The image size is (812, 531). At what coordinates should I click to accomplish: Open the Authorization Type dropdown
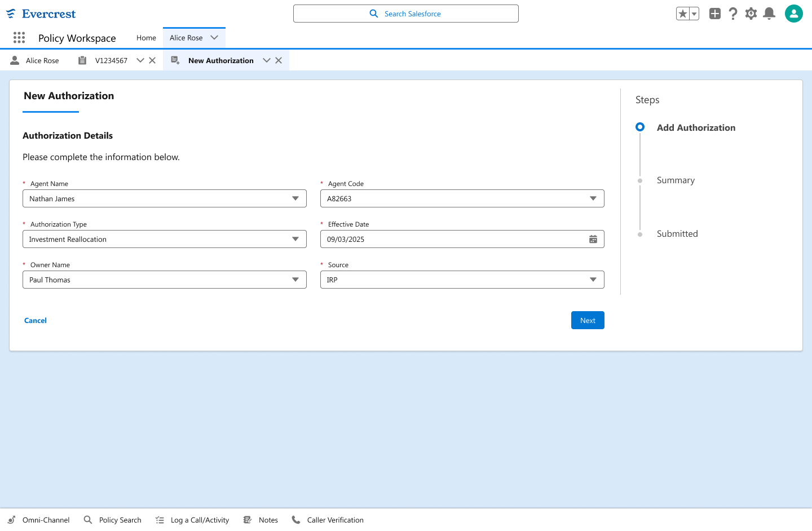(x=165, y=239)
